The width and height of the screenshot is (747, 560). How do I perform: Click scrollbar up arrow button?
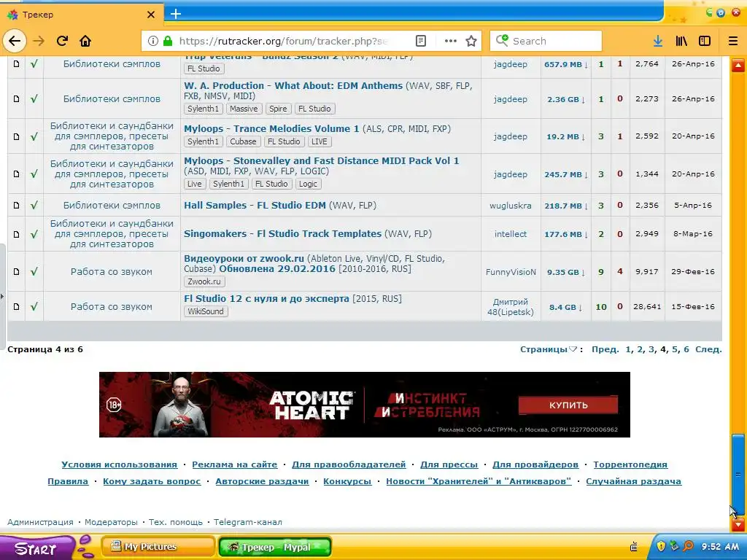pyautogui.click(x=738, y=65)
